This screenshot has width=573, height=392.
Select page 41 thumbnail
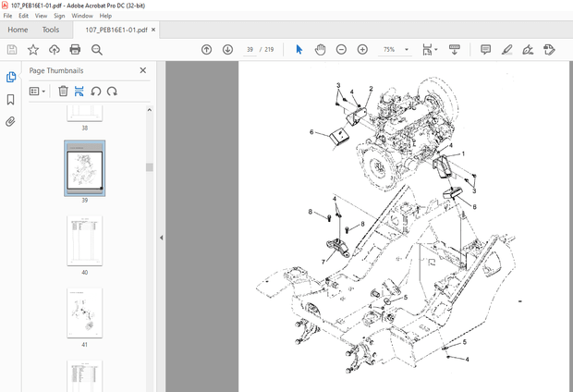pos(85,313)
